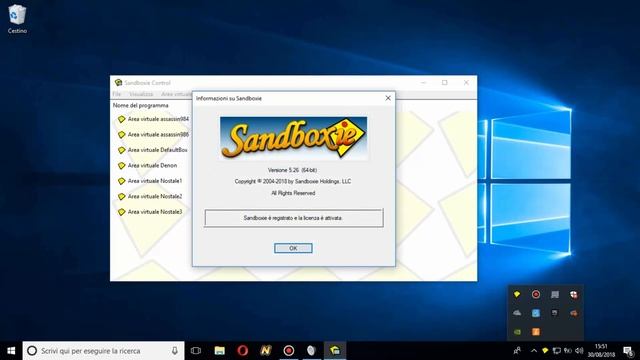Click the "All Rights Reserved" text
640x360 pixels.
coord(293,193)
